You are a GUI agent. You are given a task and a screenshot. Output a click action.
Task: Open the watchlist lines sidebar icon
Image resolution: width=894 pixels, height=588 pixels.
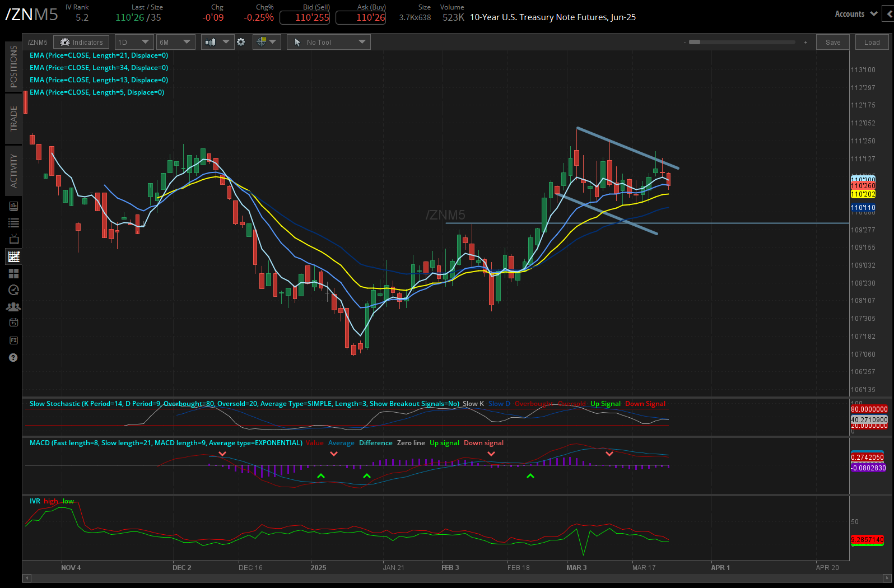pos(14,223)
